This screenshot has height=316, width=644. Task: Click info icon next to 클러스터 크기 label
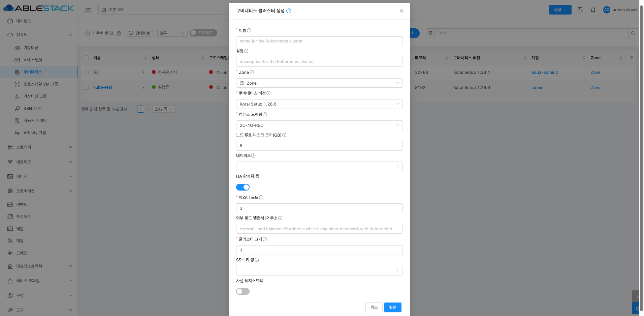pos(265,239)
